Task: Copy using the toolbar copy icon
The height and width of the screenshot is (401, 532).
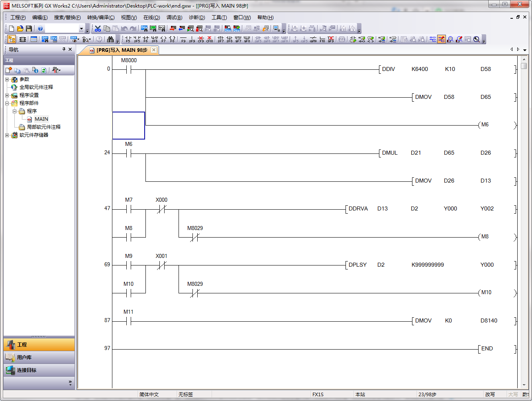Action: 107,29
